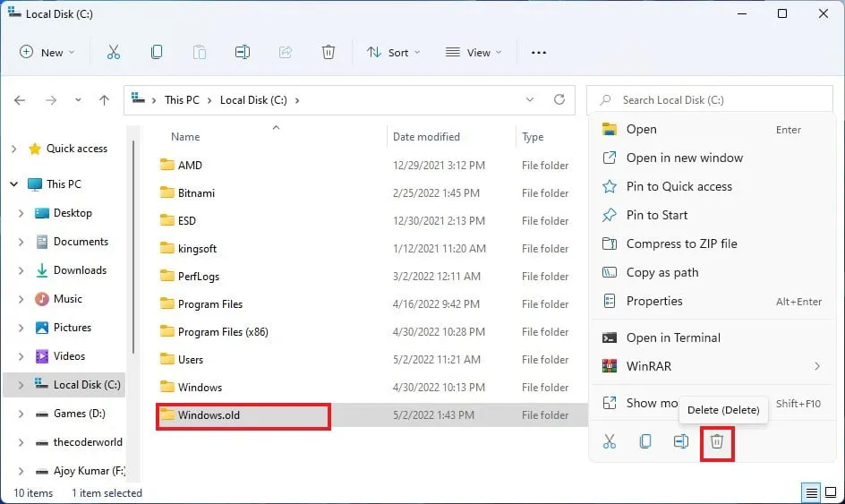The height and width of the screenshot is (504, 845).
Task: Expand the Quick access tree node
Action: (x=14, y=149)
